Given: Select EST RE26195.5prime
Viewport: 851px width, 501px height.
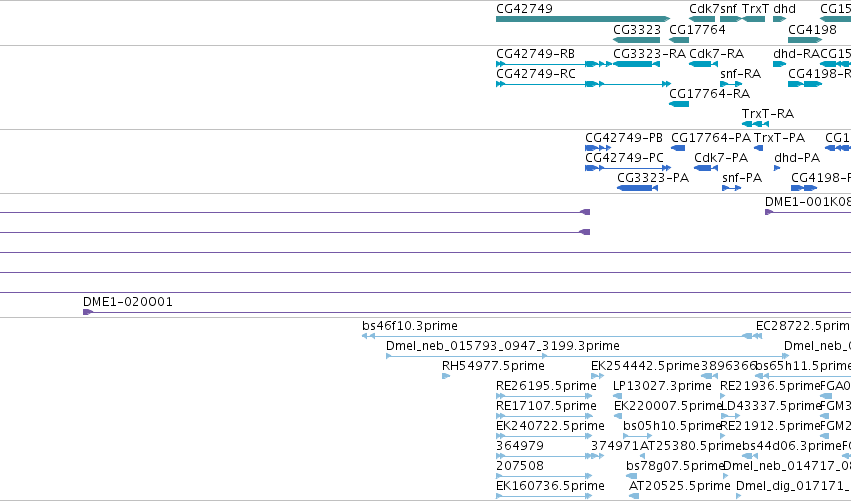Looking at the screenshot, I should [x=544, y=396].
